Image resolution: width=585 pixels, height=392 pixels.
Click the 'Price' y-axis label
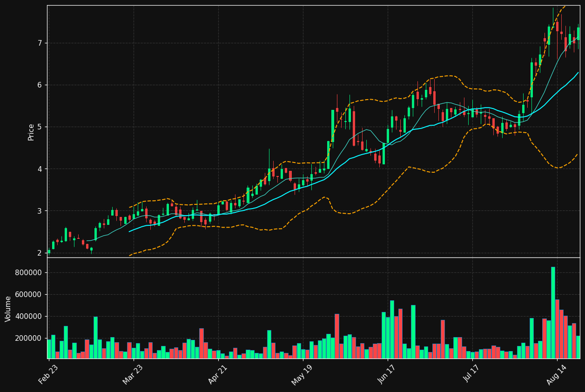[x=31, y=132]
